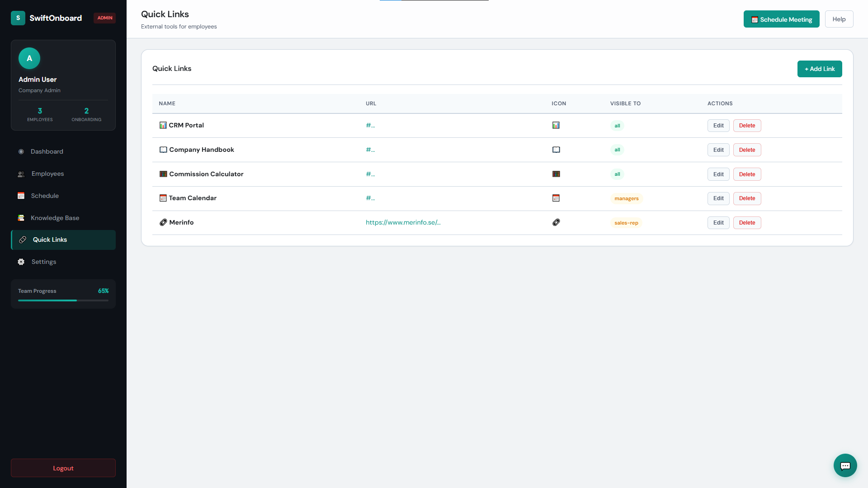The height and width of the screenshot is (488, 868).
Task: Open Settings from the sidebar
Action: click(44, 262)
